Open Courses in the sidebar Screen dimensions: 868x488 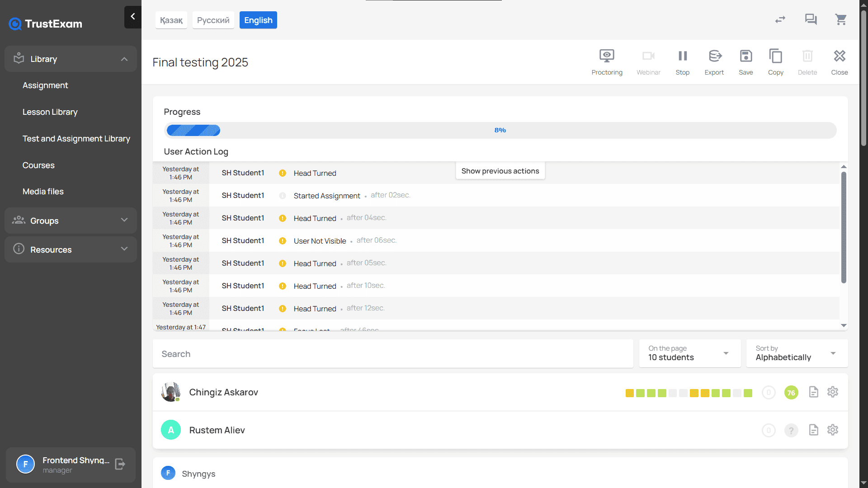tap(38, 165)
